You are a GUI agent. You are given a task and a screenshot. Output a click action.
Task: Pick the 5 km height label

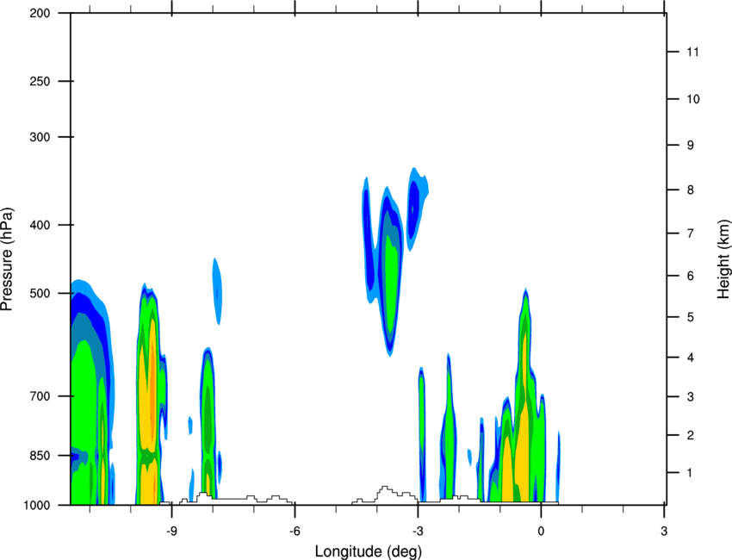[691, 318]
